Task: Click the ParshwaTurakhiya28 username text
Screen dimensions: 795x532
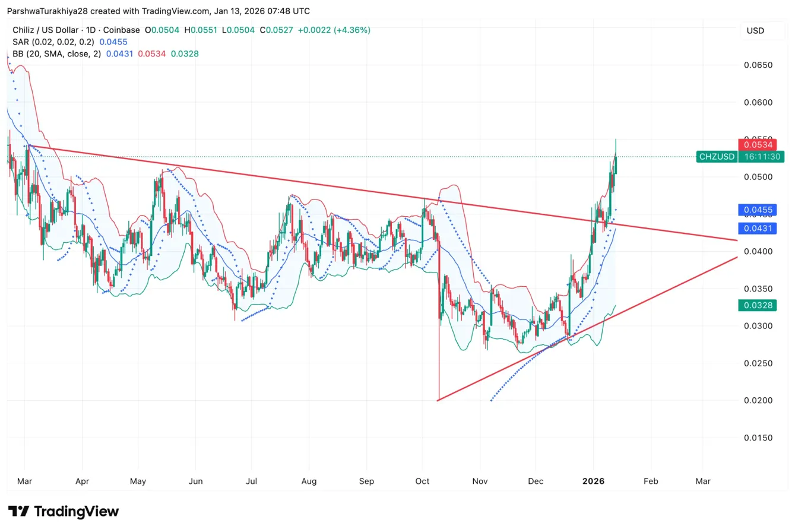Action: (48, 11)
